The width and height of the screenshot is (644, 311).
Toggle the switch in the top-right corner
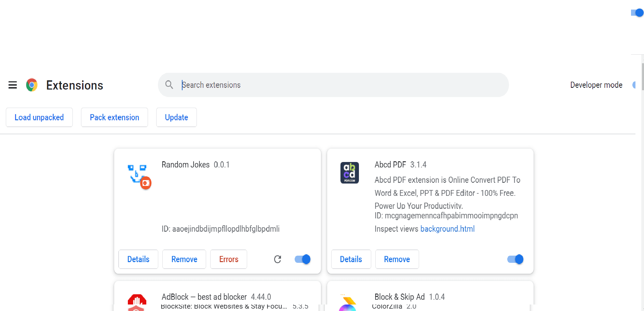[x=637, y=13]
